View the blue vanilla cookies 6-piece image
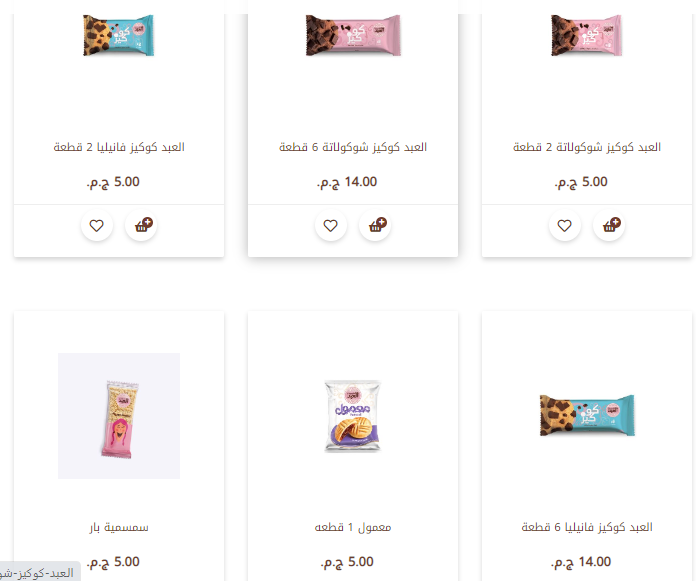This screenshot has height=581, width=696. 587,416
